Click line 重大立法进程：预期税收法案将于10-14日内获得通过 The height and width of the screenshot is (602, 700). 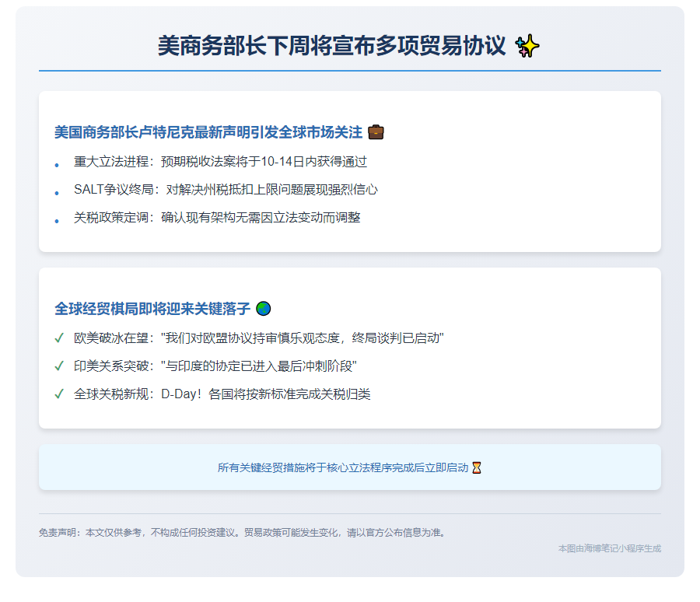tap(221, 162)
